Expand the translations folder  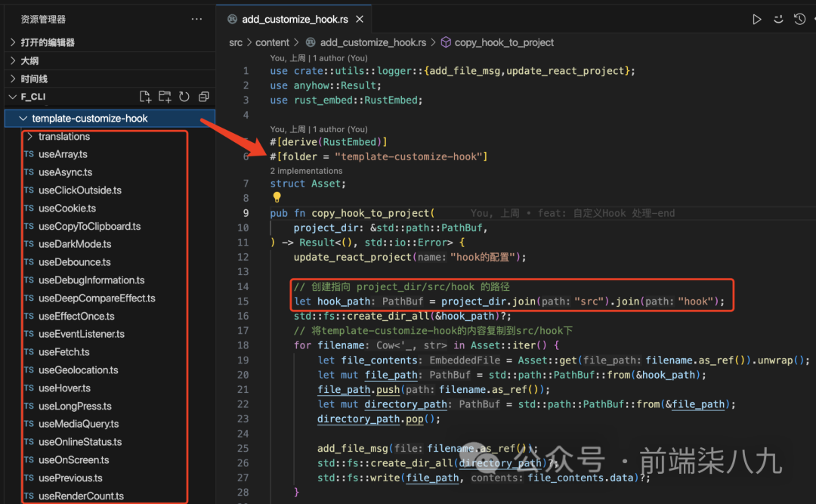64,137
